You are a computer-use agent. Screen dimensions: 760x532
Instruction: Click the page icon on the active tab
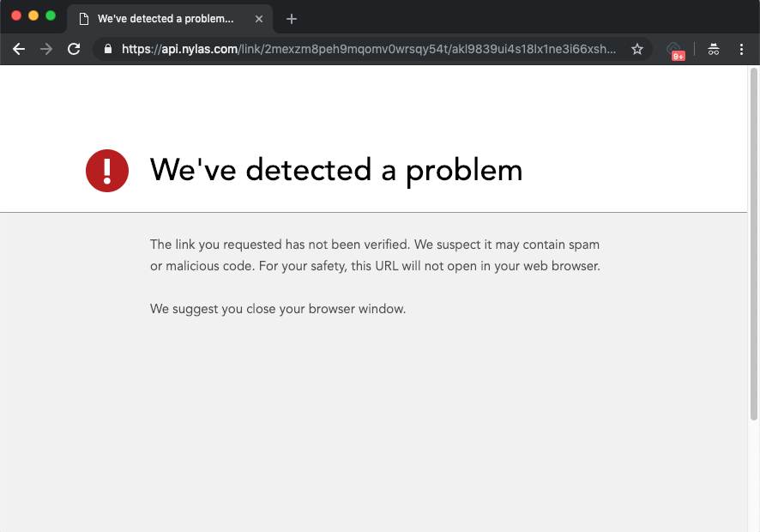[x=82, y=18]
